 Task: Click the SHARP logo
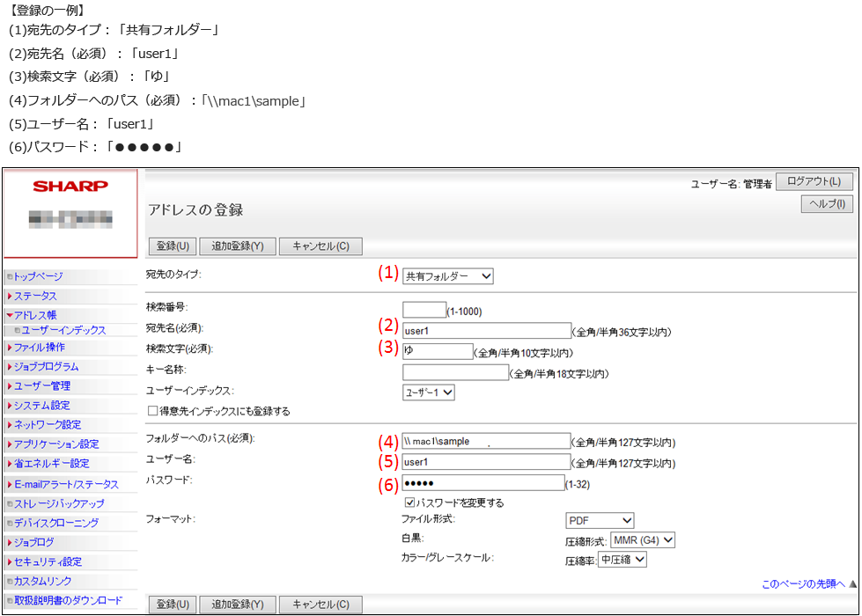(70, 186)
